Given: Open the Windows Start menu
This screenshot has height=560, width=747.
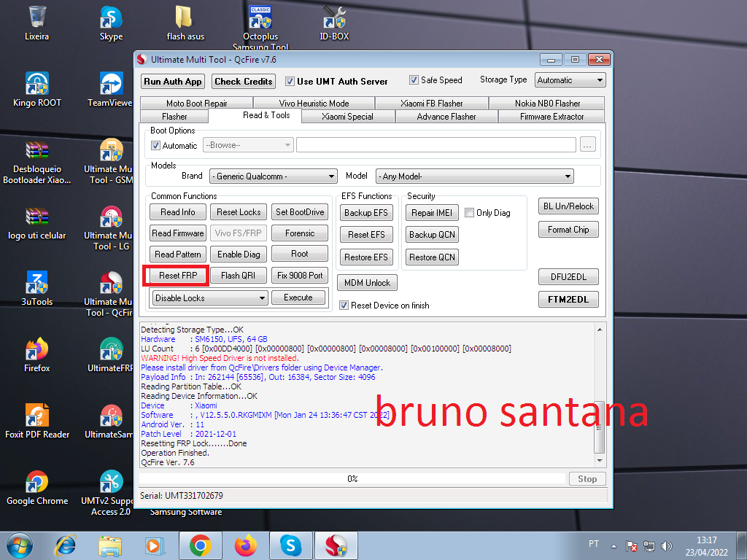Looking at the screenshot, I should click(x=20, y=545).
